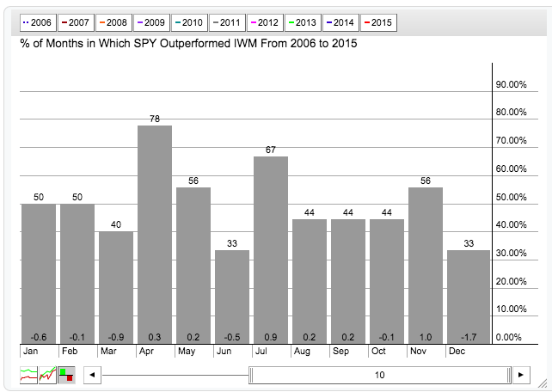Click the -0.9 average value in March
Screen dimensions: 552x392
[x=116, y=338]
